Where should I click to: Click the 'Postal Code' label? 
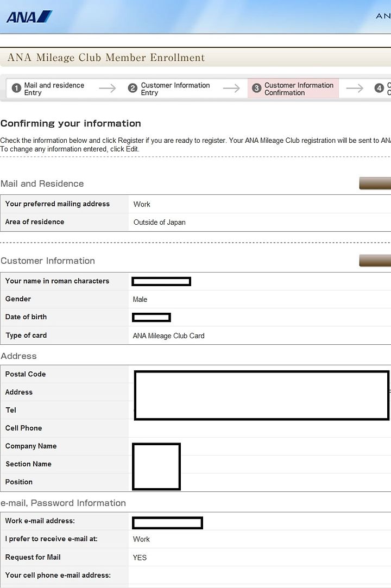point(25,374)
